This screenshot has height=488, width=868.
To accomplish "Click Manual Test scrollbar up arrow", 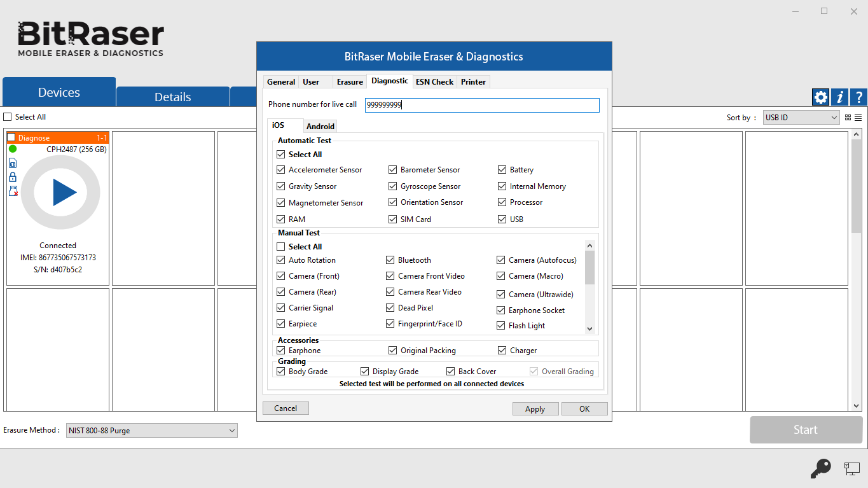I will (x=589, y=246).
